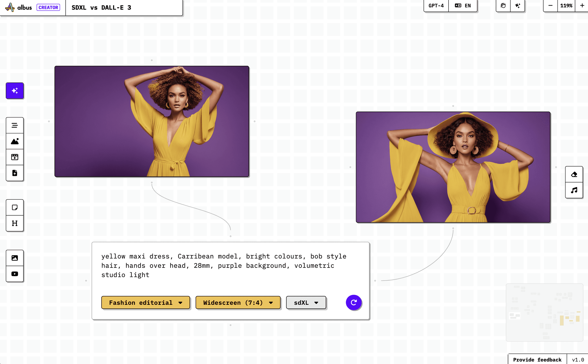Select the text lines tool in sidebar
The image size is (588, 364).
pos(15,125)
